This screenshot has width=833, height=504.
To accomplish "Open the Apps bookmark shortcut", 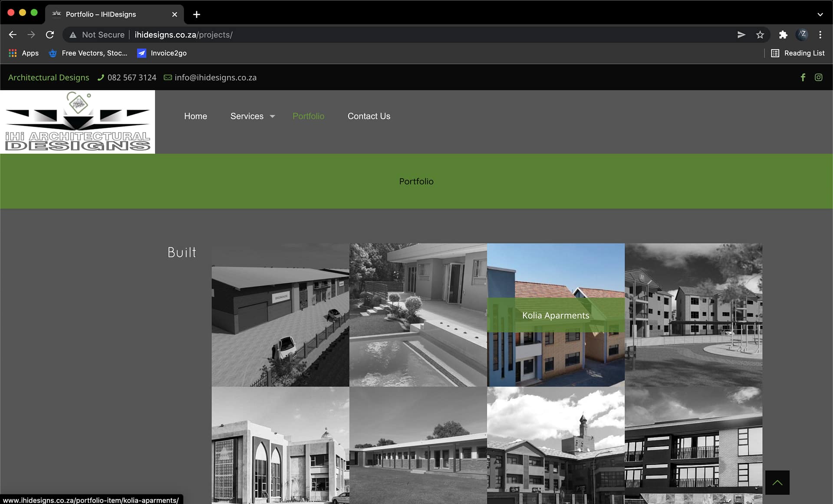I will 24,53.
